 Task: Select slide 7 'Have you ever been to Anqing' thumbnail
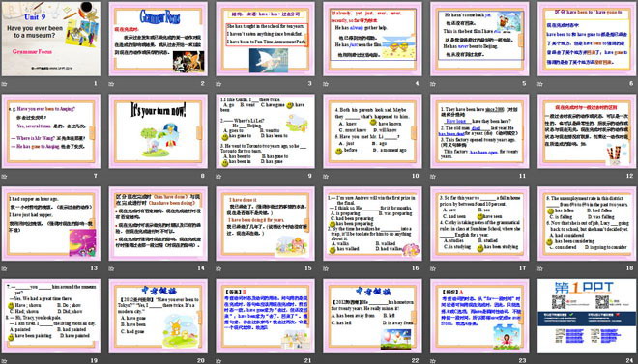pyautogui.click(x=51, y=131)
